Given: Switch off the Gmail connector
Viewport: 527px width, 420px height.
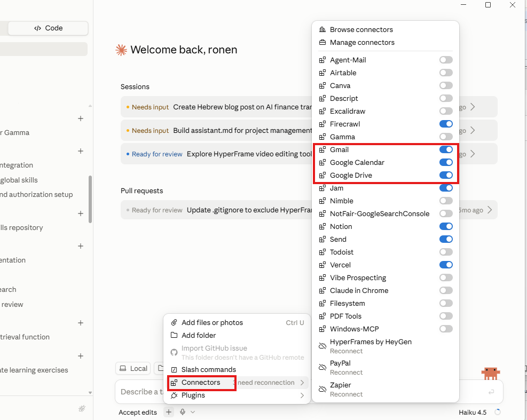Looking at the screenshot, I should pos(446,149).
